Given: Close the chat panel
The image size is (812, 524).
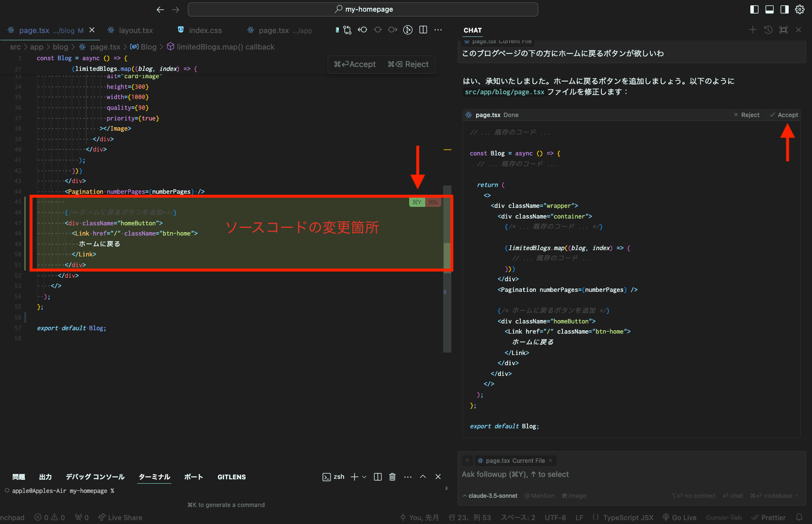Looking at the screenshot, I should tap(798, 30).
